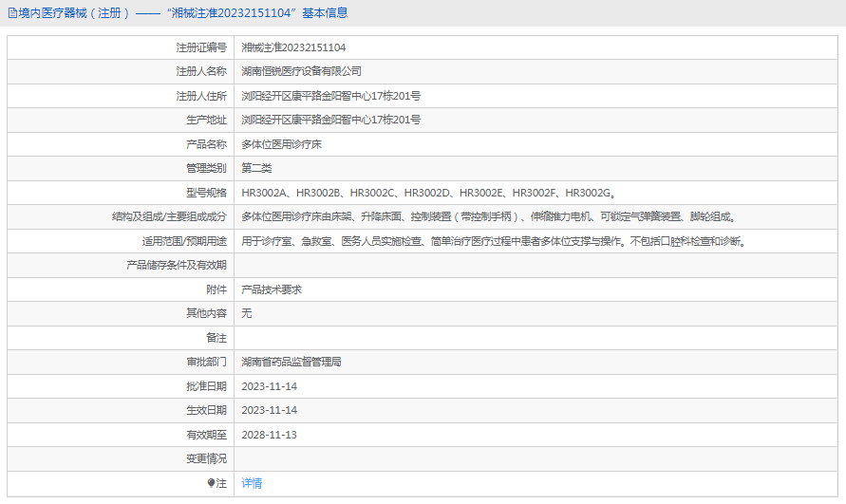Click the 有效期至 date 2028-11-13

(270, 435)
